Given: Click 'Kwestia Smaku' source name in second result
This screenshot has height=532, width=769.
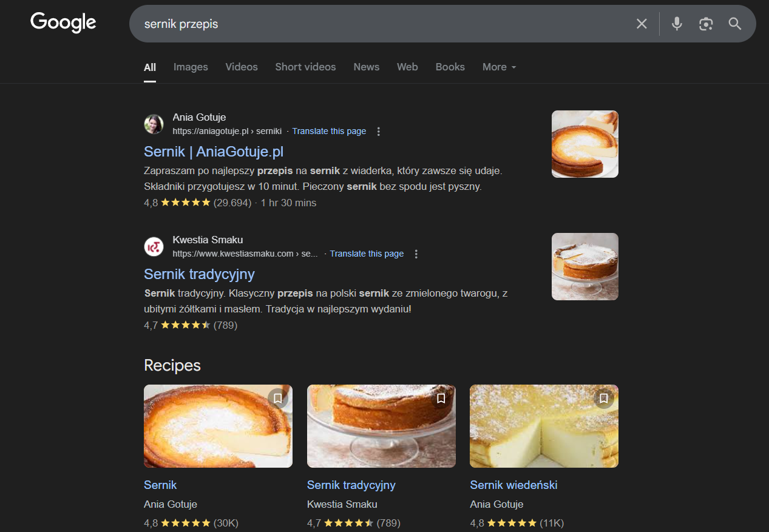Looking at the screenshot, I should 208,240.
